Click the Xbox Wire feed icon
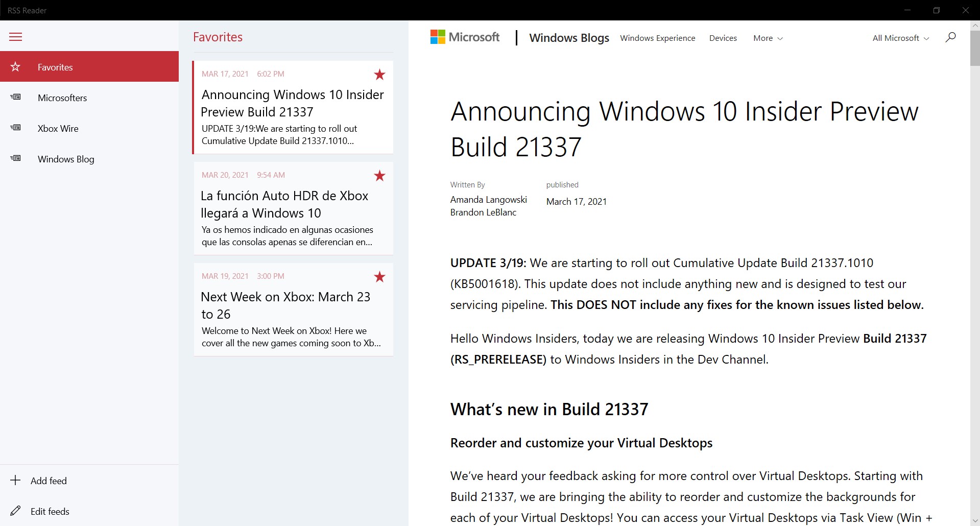The height and width of the screenshot is (526, 980). click(16, 128)
